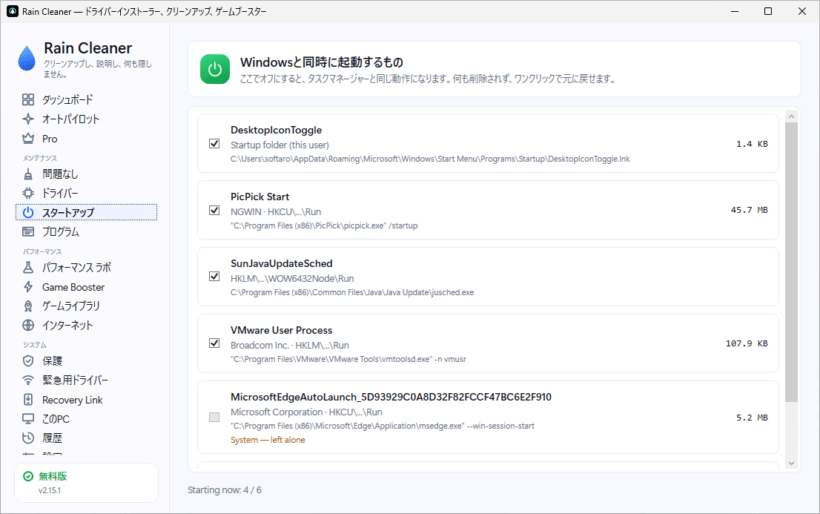Click the vmtoolsd.exe command path text
This screenshot has height=514, width=820.
click(348, 359)
